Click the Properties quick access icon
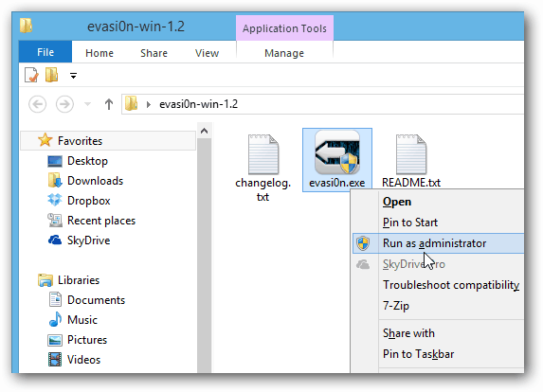543x392 pixels. (31, 75)
